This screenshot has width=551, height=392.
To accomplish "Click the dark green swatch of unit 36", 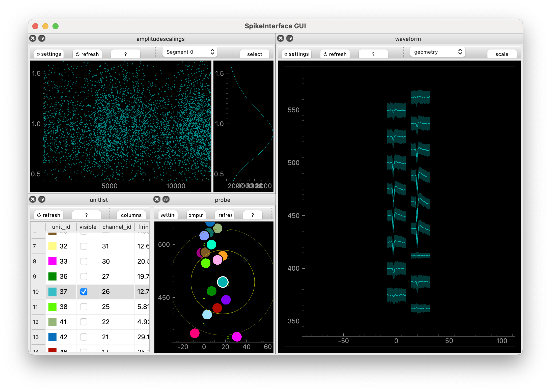I will point(52,276).
